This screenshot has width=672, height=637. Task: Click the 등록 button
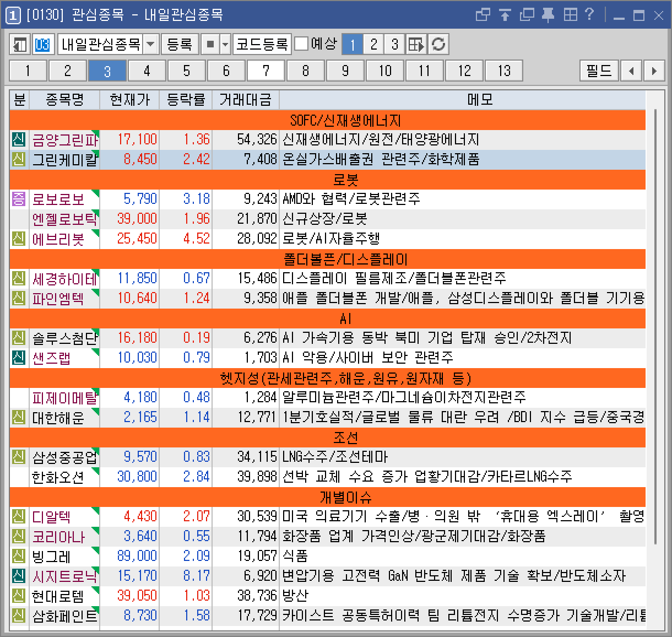pos(180,44)
